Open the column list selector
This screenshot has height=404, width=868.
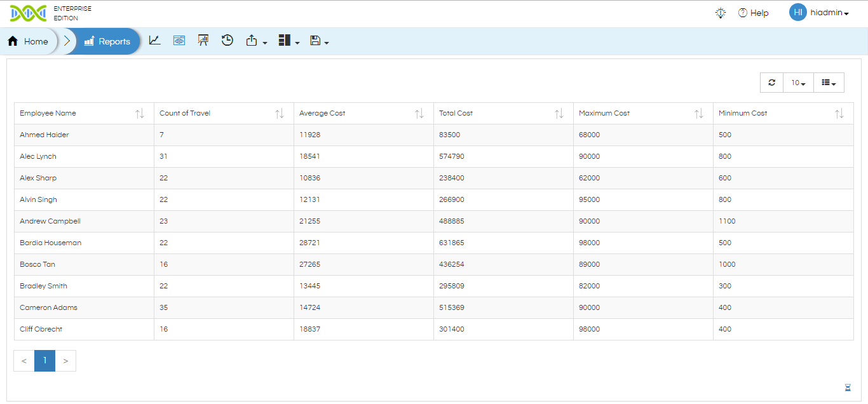tap(829, 83)
